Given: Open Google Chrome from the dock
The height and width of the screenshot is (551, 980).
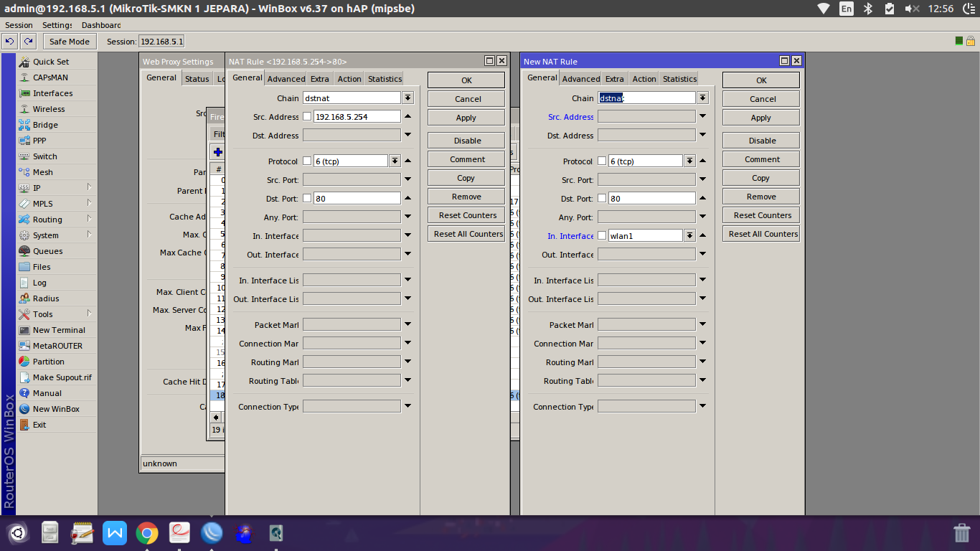Looking at the screenshot, I should click(x=147, y=533).
